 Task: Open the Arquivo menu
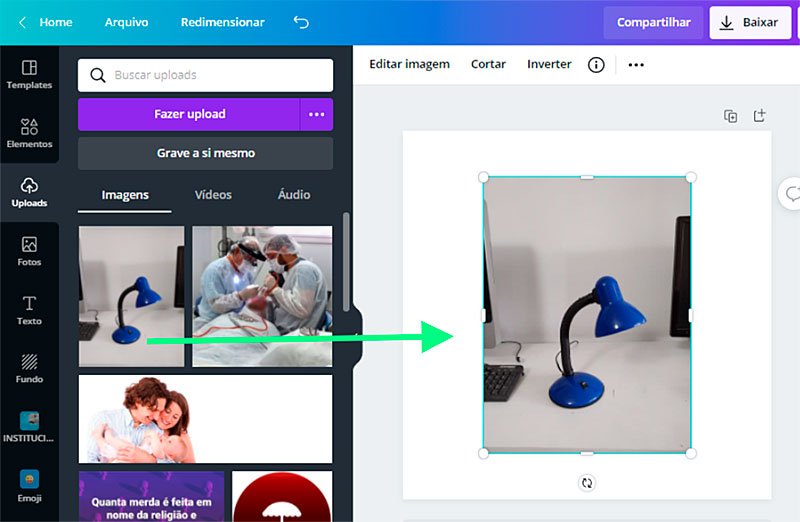click(x=127, y=22)
